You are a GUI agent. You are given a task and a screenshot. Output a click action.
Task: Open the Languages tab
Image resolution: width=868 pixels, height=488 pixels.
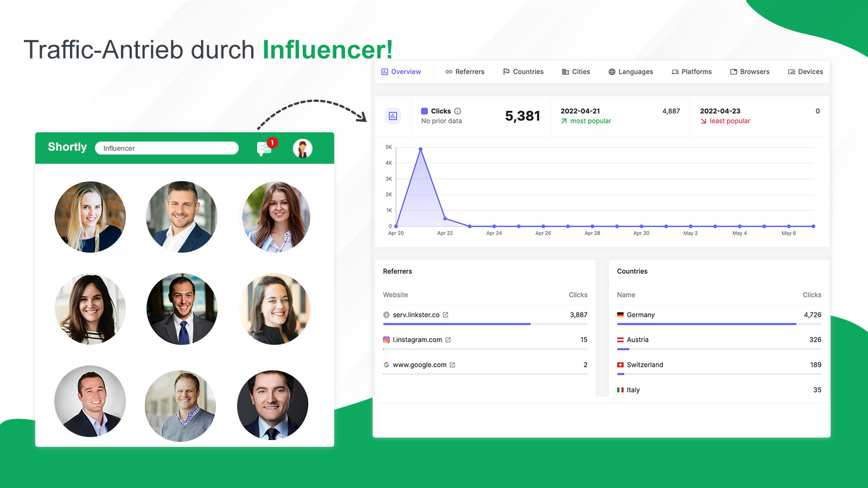(x=630, y=72)
